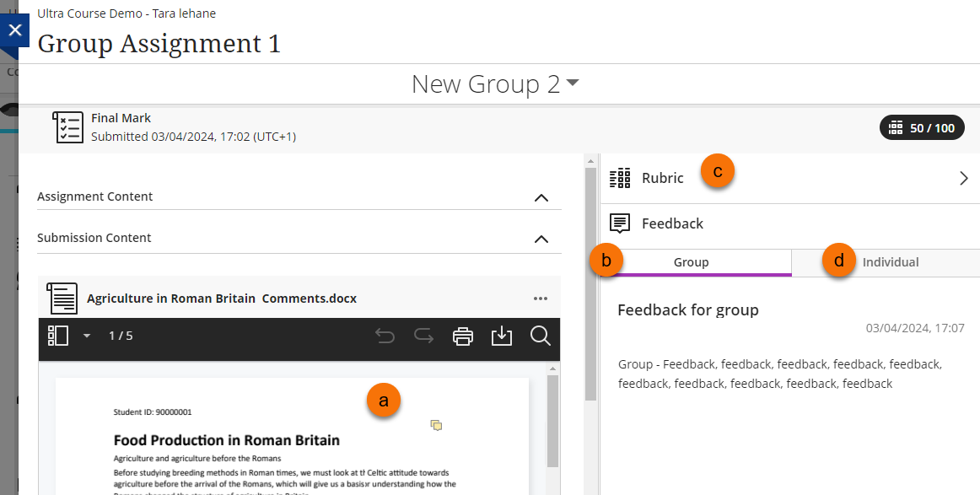The height and width of the screenshot is (495, 980).
Task: Collapse the Submission Content section
Action: [541, 239]
